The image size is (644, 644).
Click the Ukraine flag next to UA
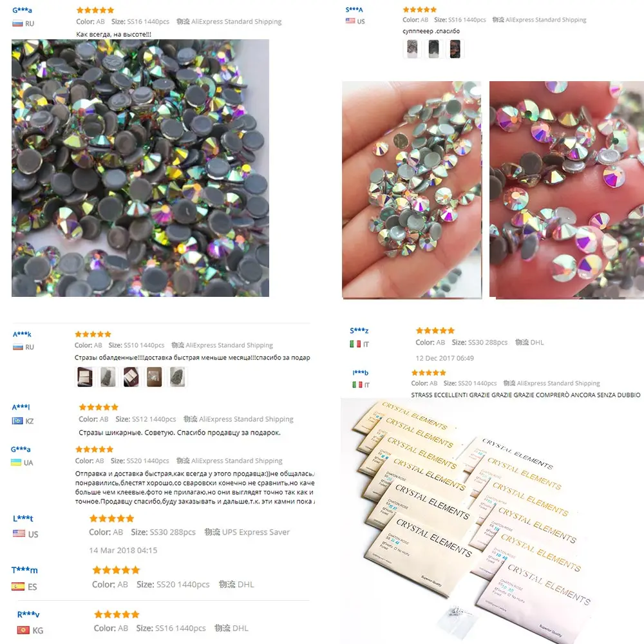(16, 462)
